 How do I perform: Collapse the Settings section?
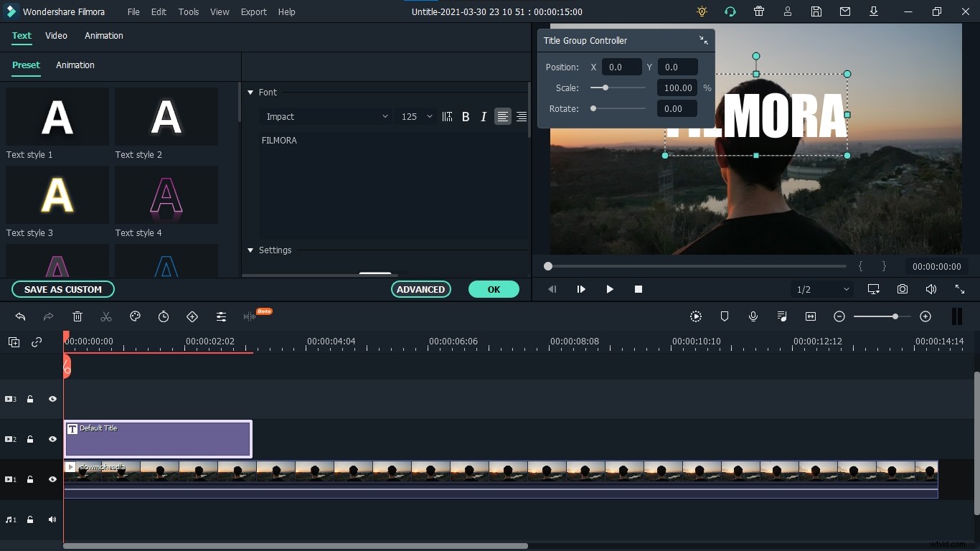click(x=251, y=250)
